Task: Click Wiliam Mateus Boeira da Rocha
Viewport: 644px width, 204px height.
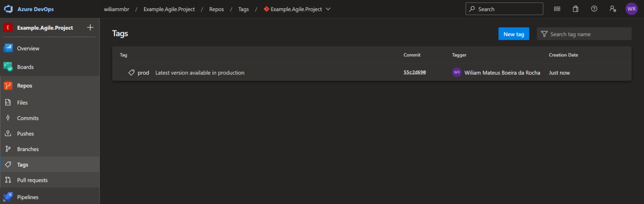Action: [x=502, y=73]
